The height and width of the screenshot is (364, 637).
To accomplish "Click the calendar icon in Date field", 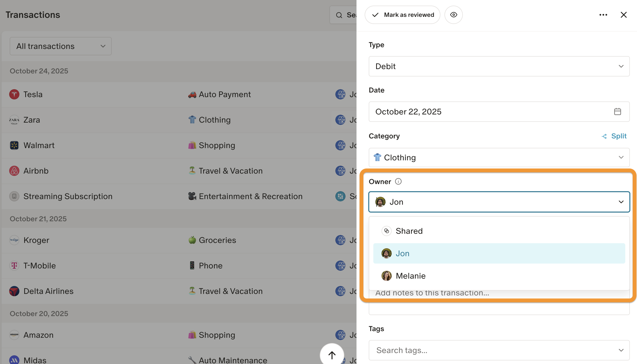I will 617,112.
